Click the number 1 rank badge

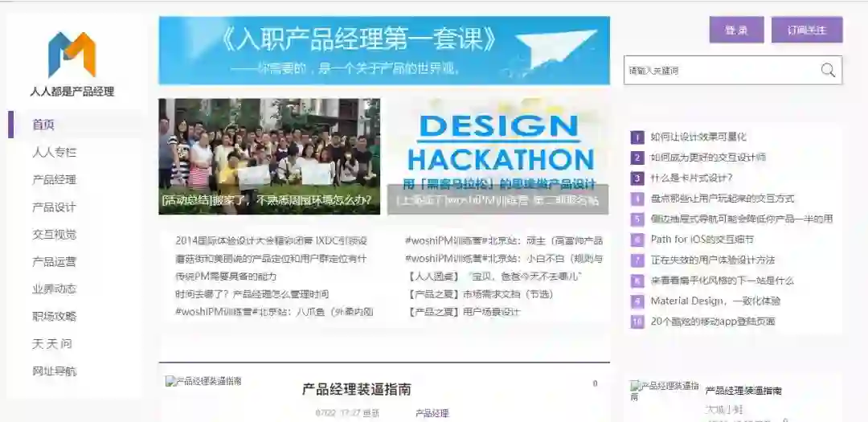[x=637, y=137]
